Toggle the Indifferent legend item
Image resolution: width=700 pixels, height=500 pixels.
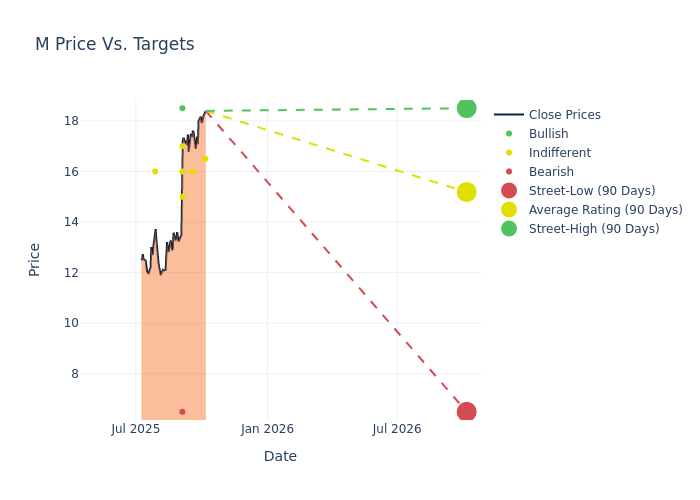pos(559,153)
